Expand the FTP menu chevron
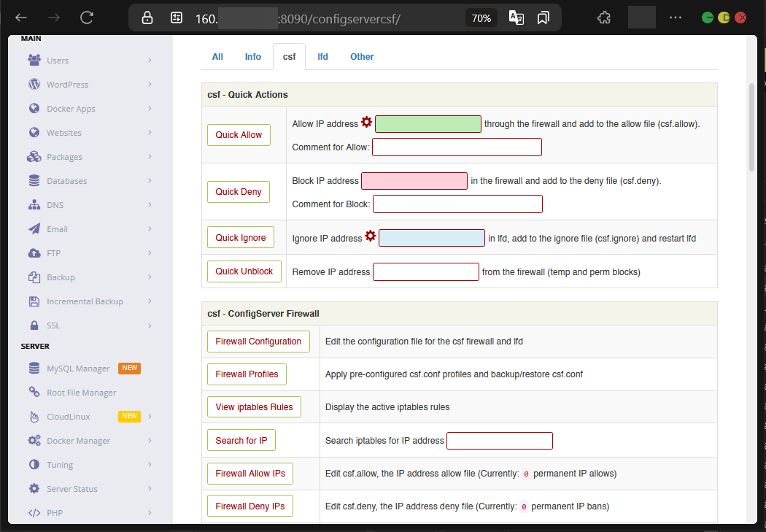This screenshot has width=766, height=532. [x=150, y=253]
